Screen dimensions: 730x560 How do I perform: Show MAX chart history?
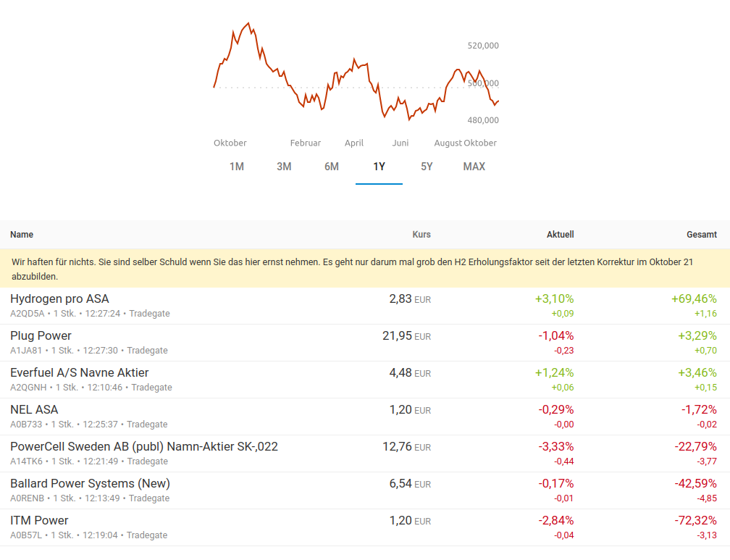pos(474,167)
